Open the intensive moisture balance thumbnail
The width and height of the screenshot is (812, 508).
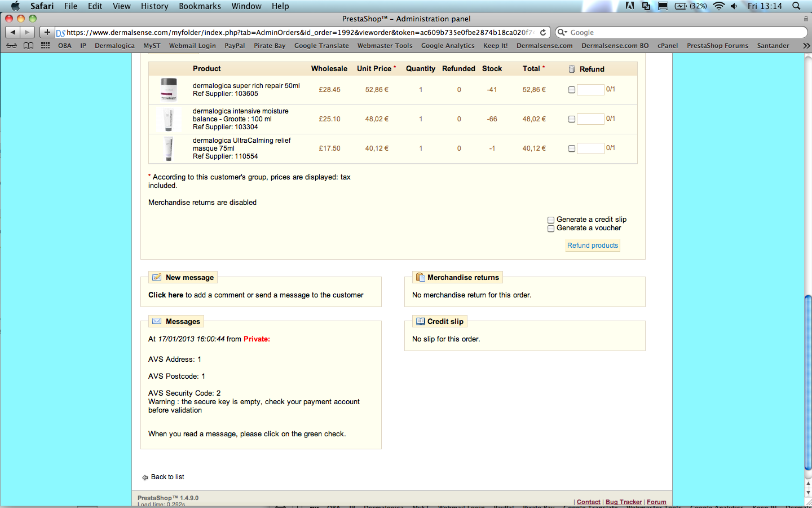pyautogui.click(x=169, y=119)
